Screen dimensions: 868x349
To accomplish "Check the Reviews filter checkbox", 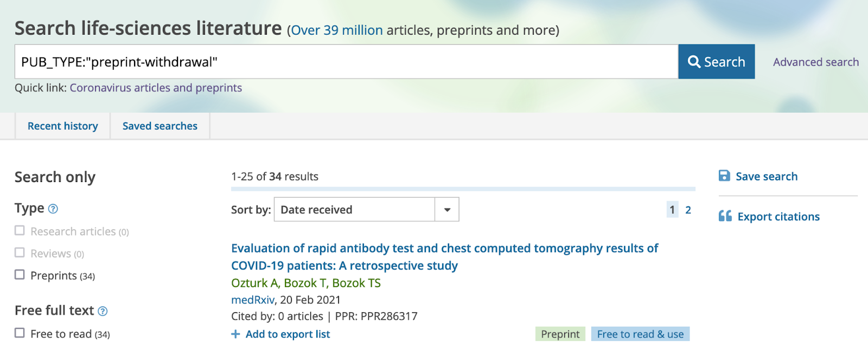I will [x=20, y=253].
